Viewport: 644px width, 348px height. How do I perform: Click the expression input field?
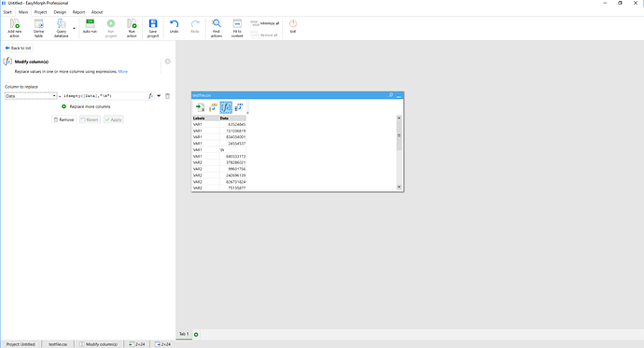[105, 96]
